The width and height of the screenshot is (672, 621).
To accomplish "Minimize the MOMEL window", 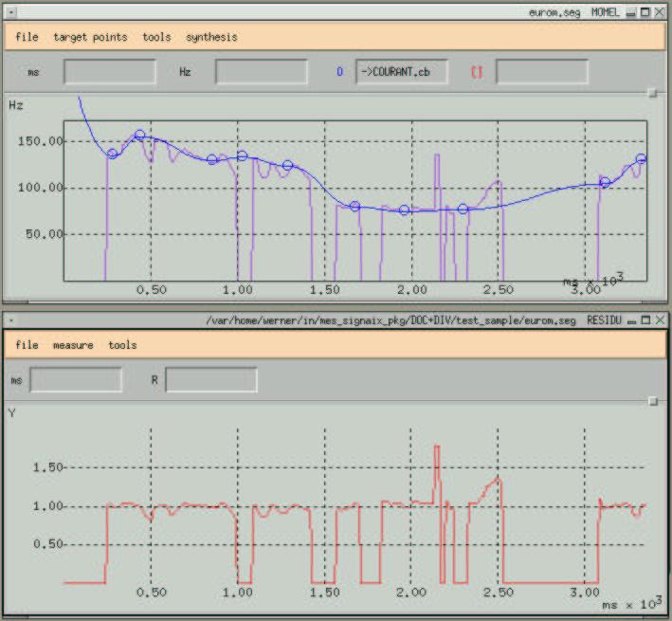I will tap(630, 13).
